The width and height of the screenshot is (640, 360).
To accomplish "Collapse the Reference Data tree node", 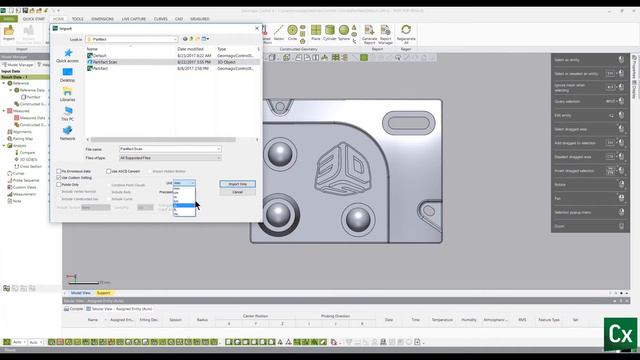I will (11, 90).
